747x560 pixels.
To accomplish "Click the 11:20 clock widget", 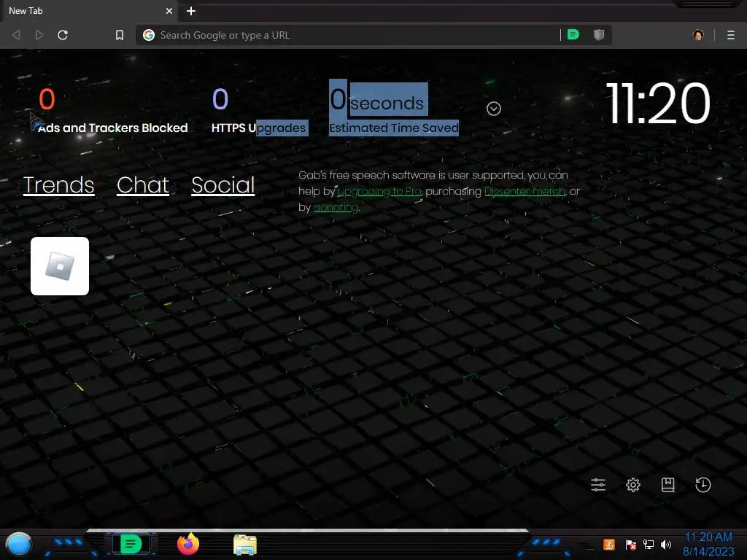I will 658,104.
